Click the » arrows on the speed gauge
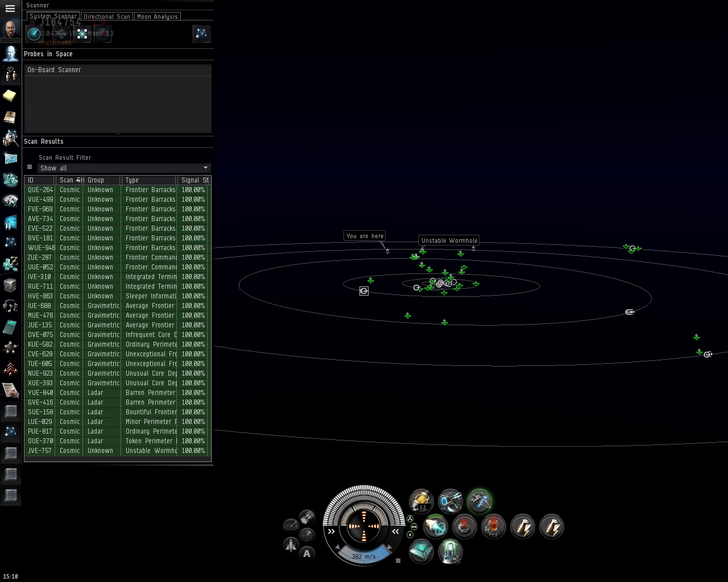Viewport: 728px width, 582px height. click(x=332, y=531)
